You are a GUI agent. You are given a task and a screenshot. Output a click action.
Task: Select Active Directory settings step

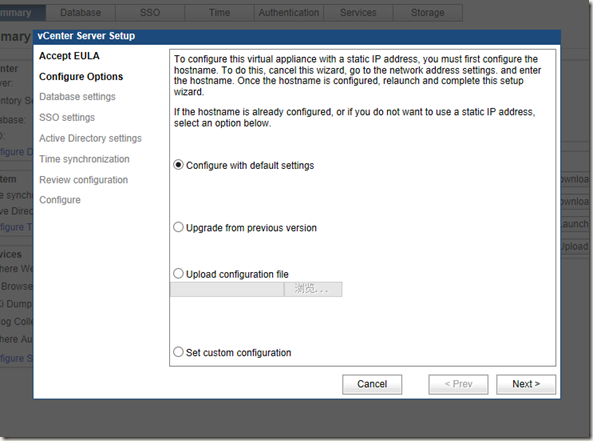click(x=90, y=138)
